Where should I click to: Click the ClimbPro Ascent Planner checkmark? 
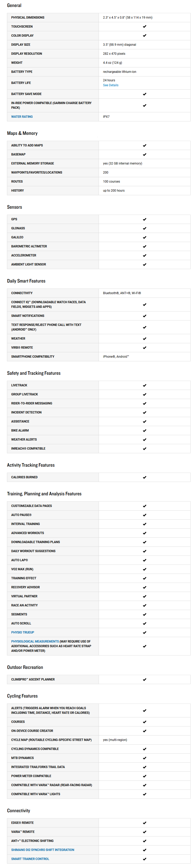coord(144,679)
